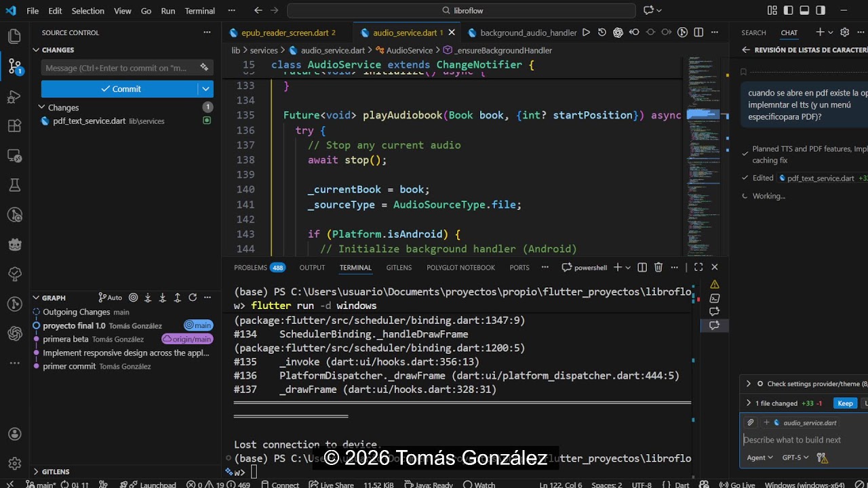
Task: Focus the commit message input
Action: (119, 68)
